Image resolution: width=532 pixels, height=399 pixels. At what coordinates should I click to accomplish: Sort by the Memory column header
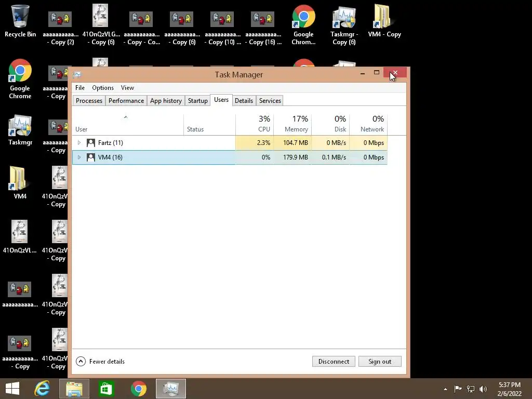click(292, 125)
